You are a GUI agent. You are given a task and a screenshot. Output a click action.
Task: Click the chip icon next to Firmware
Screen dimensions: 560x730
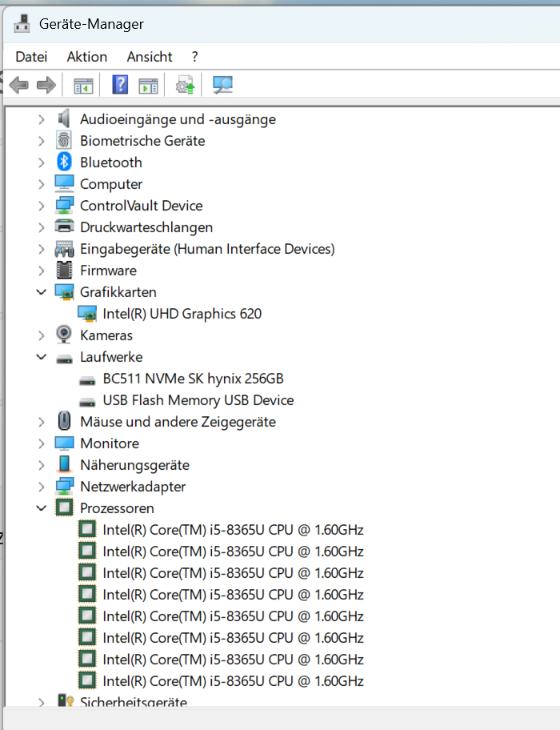pyautogui.click(x=64, y=270)
